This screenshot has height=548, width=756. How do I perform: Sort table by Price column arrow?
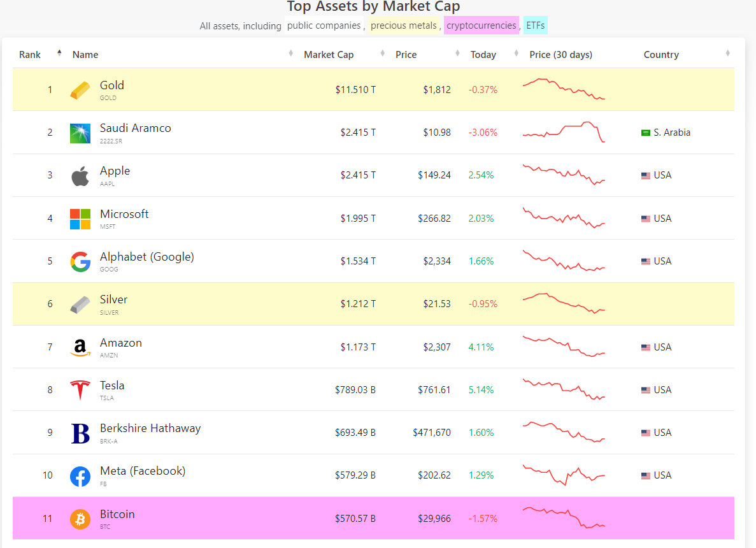457,53
